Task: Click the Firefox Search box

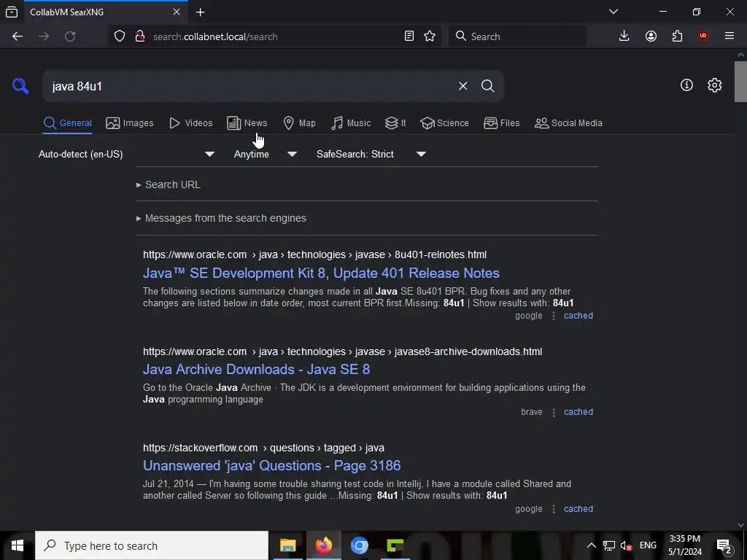Action: pyautogui.click(x=517, y=36)
